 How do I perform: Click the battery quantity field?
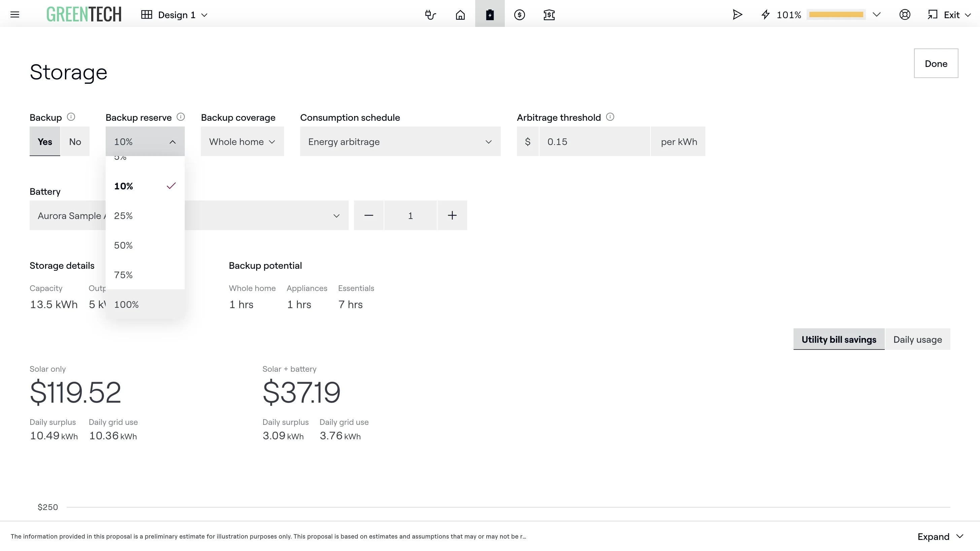(x=411, y=216)
